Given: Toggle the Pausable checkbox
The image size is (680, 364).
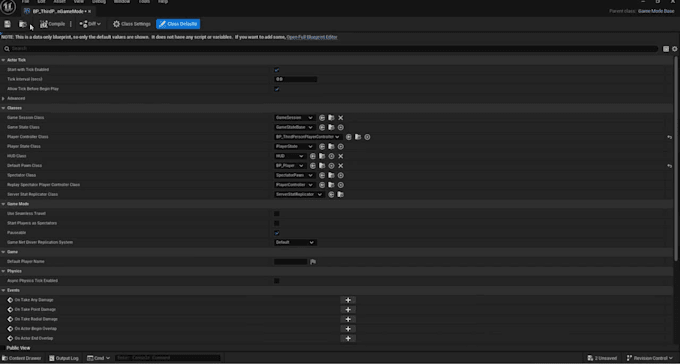Looking at the screenshot, I should [x=277, y=233].
